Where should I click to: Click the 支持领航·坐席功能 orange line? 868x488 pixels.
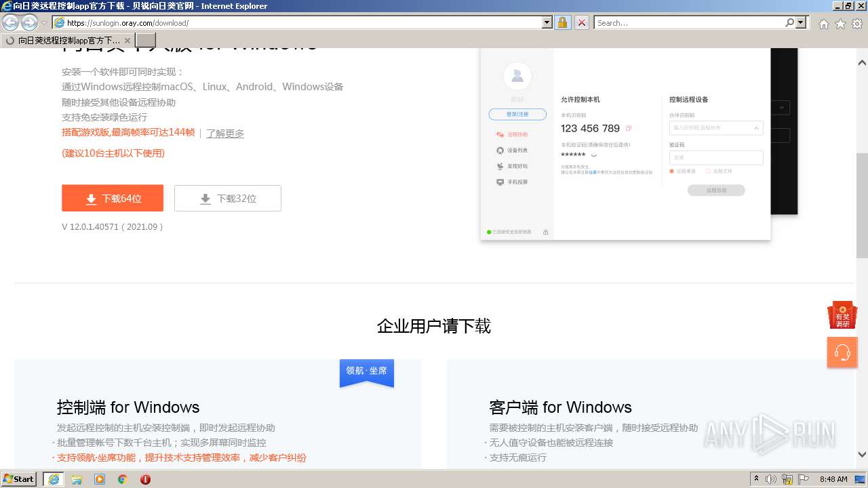[182, 457]
